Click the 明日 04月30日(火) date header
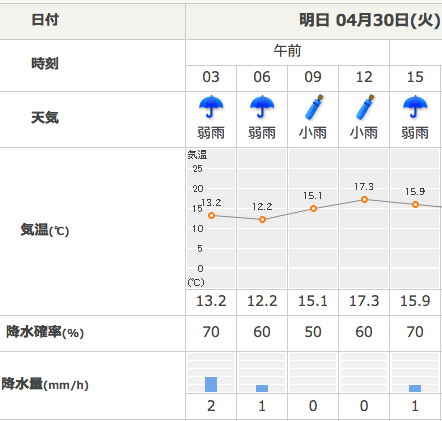This screenshot has height=421, width=442. (x=370, y=20)
